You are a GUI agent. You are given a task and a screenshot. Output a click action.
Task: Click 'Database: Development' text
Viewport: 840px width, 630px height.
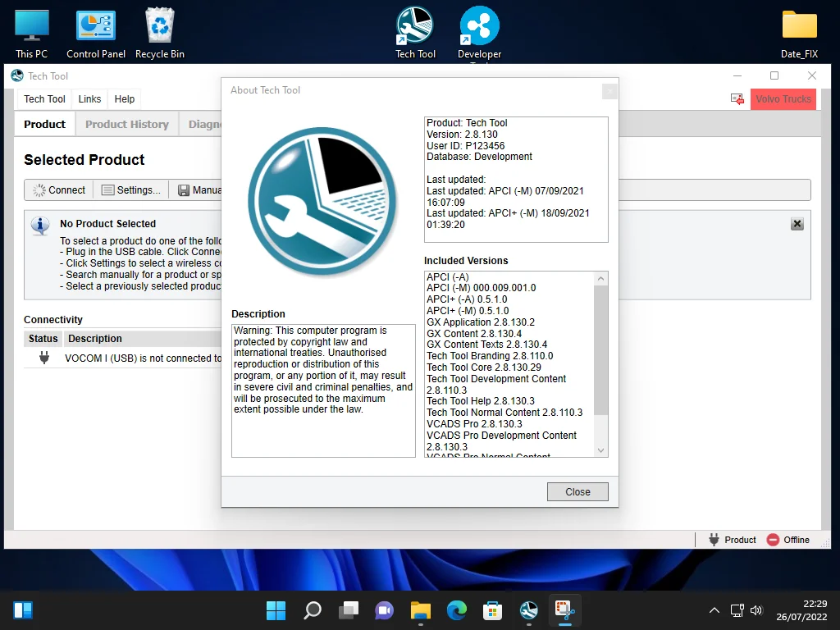click(479, 157)
